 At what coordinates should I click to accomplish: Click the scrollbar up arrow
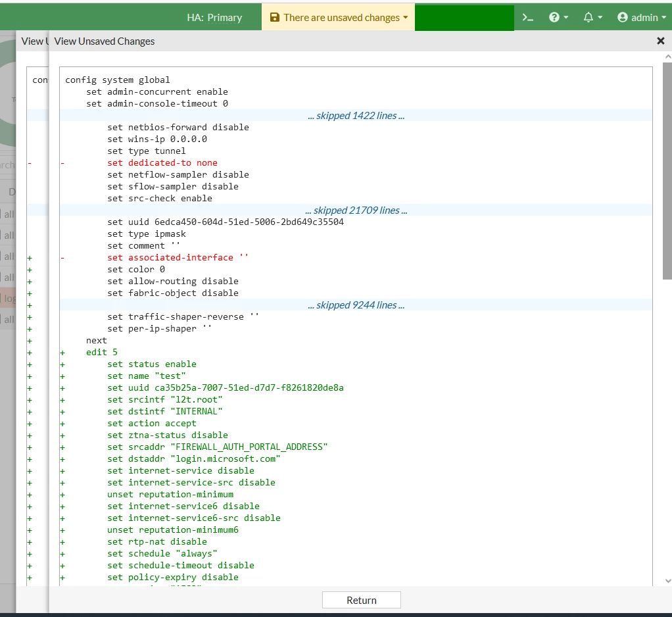667,57
